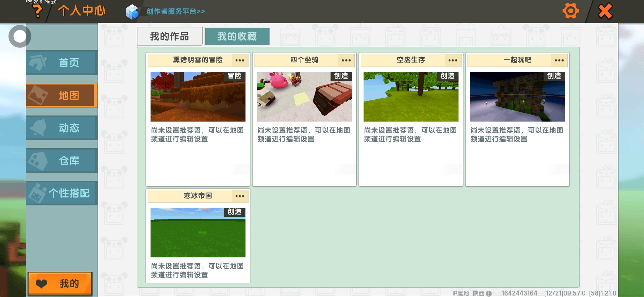This screenshot has height=297, width=644.
Task: Switch to the 我的收藏 tab
Action: point(237,36)
